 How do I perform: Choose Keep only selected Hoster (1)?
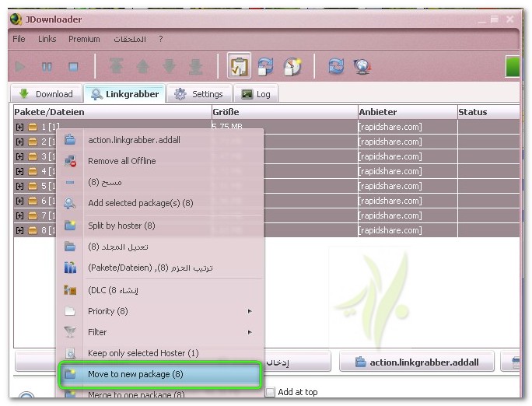tap(159, 353)
